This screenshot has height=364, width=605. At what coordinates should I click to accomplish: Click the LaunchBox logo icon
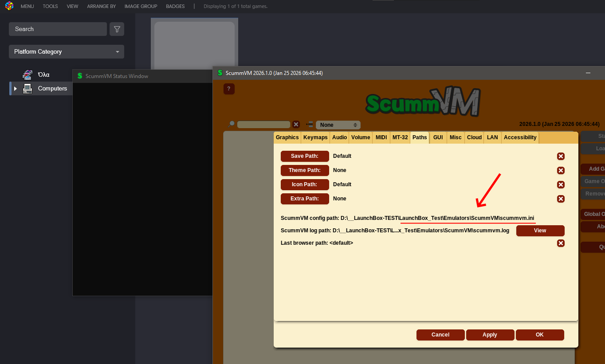(x=9, y=6)
